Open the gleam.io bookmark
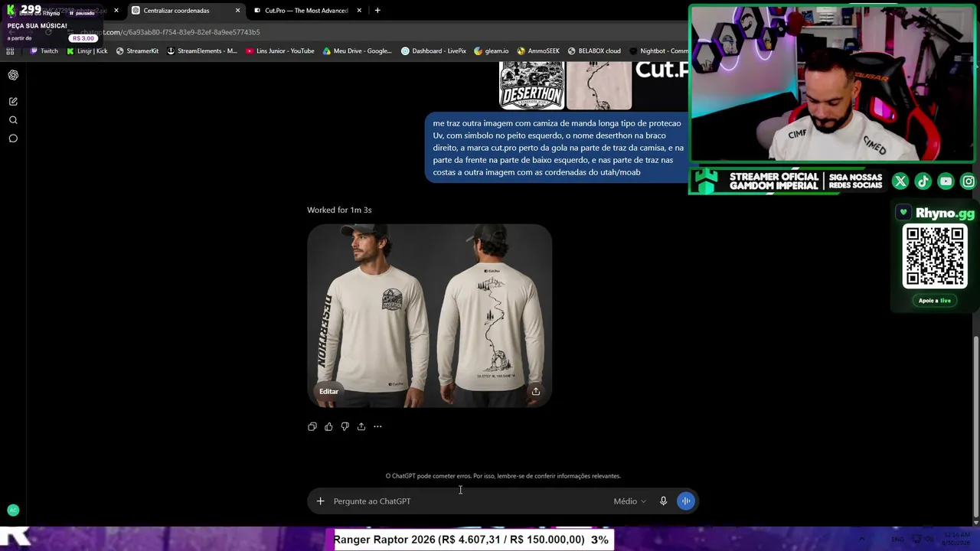 tap(492, 51)
